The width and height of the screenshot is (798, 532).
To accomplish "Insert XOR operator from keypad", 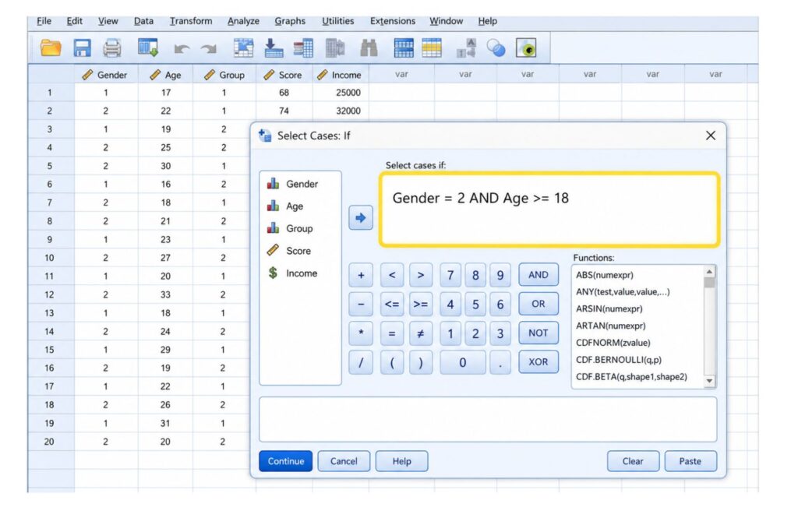I will (538, 361).
